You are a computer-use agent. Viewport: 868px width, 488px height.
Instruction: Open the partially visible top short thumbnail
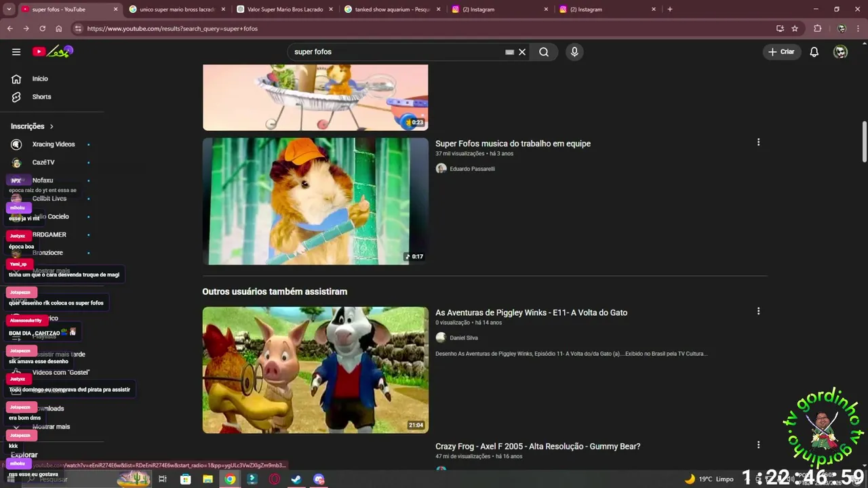coord(315,98)
